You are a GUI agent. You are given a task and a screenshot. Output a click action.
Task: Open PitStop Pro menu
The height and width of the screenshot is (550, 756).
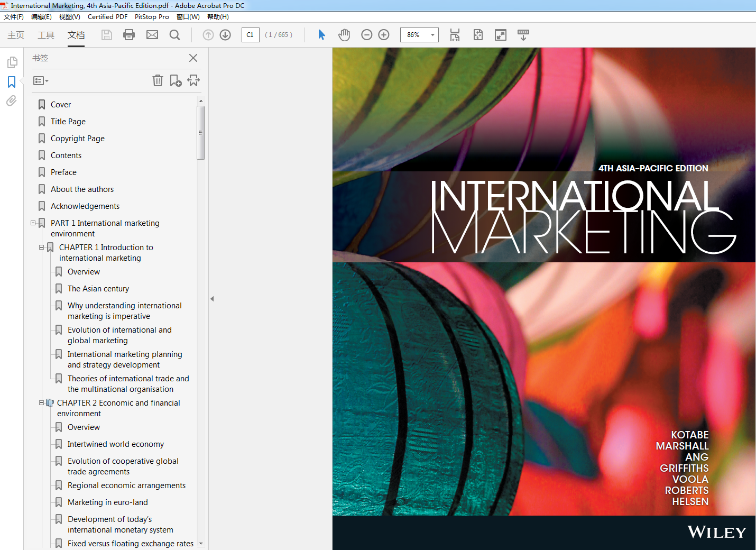coord(152,17)
